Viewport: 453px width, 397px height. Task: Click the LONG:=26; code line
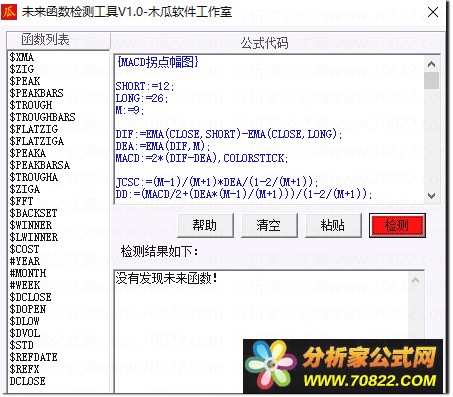(x=142, y=98)
